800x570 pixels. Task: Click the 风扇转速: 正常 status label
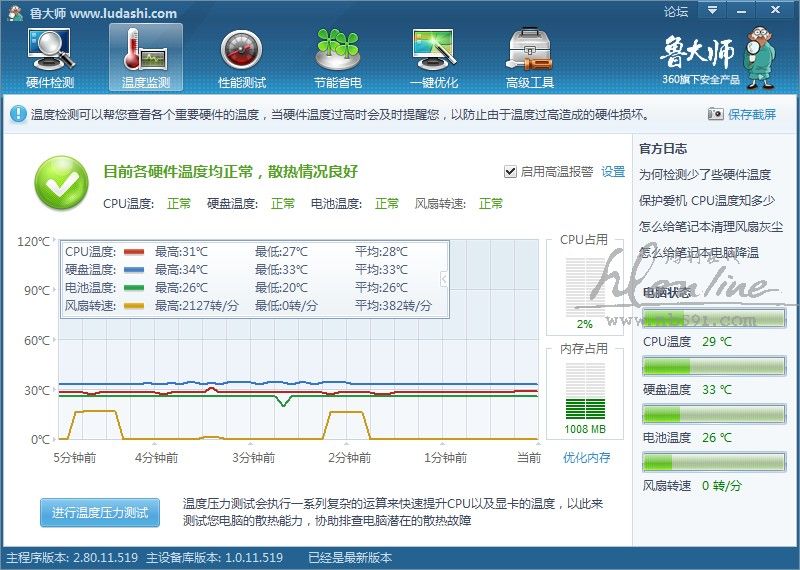pos(459,204)
